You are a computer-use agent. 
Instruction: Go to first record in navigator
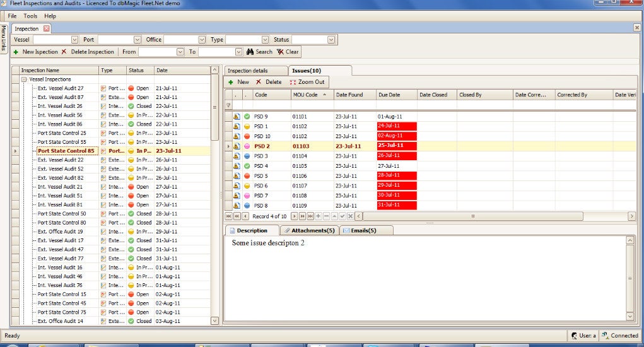click(x=229, y=216)
